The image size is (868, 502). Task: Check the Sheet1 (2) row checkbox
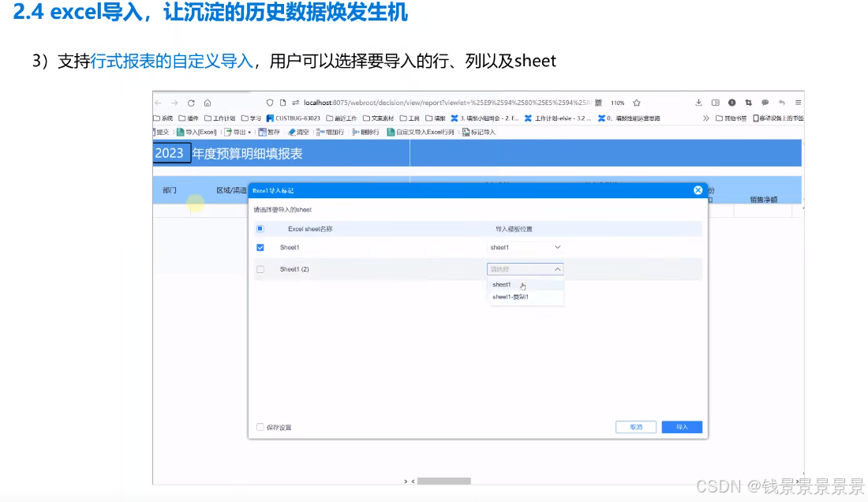[x=260, y=269]
